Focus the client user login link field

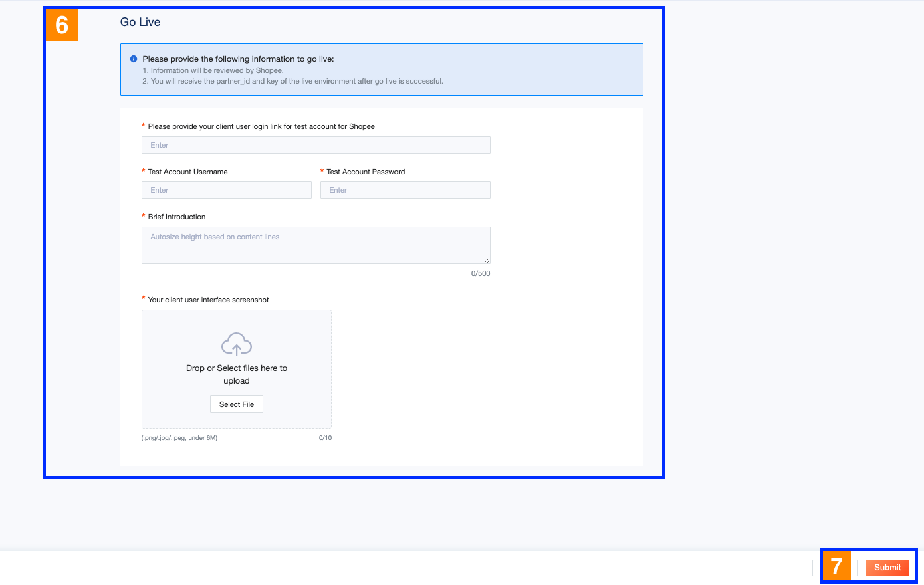point(316,145)
